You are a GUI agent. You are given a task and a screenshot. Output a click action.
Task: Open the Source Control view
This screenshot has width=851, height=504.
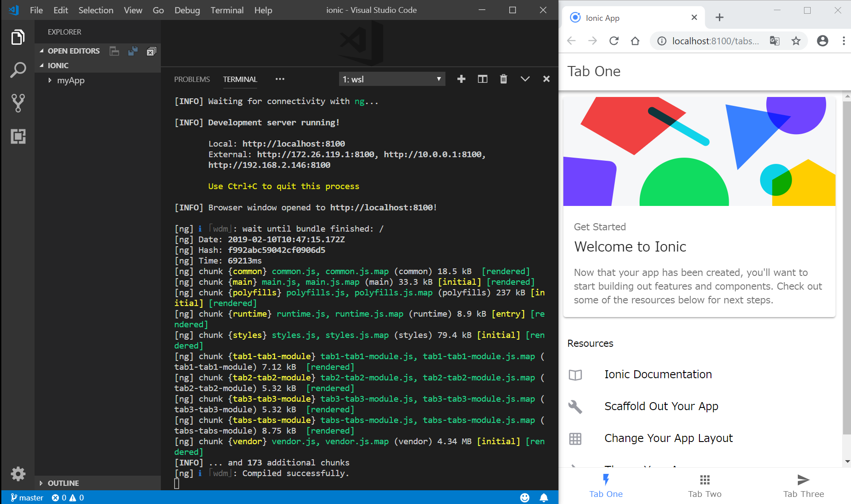pyautogui.click(x=18, y=103)
